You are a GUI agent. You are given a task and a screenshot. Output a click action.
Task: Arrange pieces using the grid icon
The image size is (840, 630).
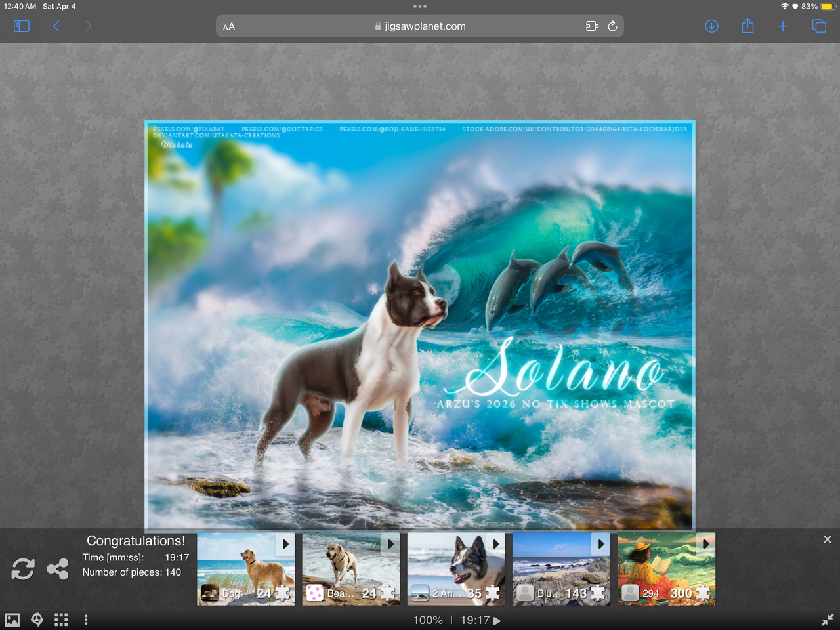[62, 620]
